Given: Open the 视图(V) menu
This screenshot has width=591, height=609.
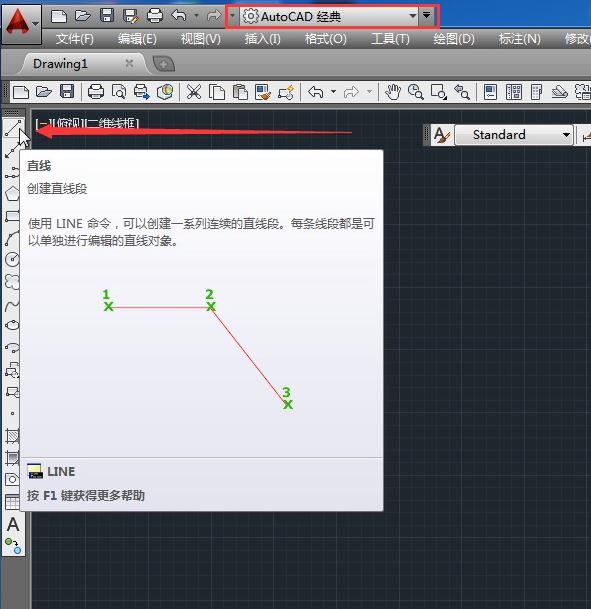Looking at the screenshot, I should coord(200,39).
